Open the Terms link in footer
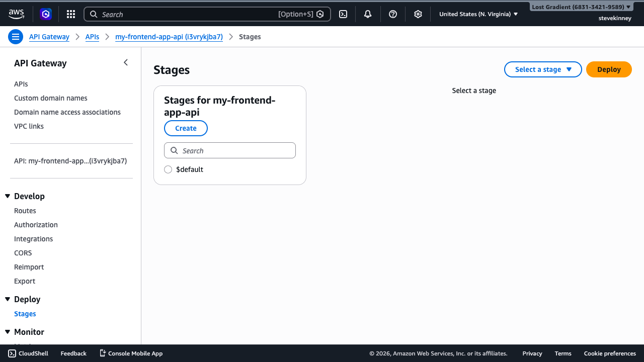The height and width of the screenshot is (362, 644). click(x=563, y=353)
